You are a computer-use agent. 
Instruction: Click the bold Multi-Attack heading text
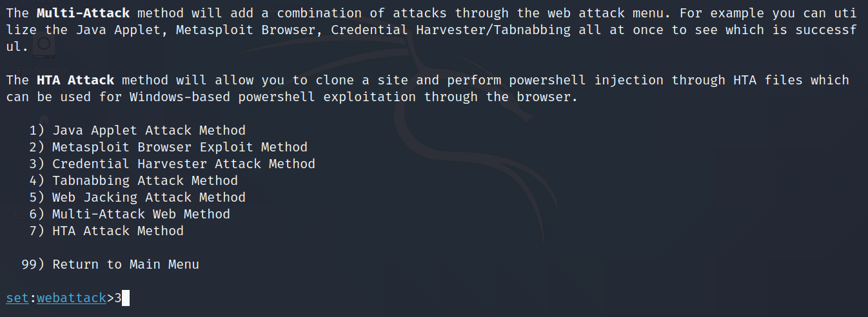tap(75, 14)
